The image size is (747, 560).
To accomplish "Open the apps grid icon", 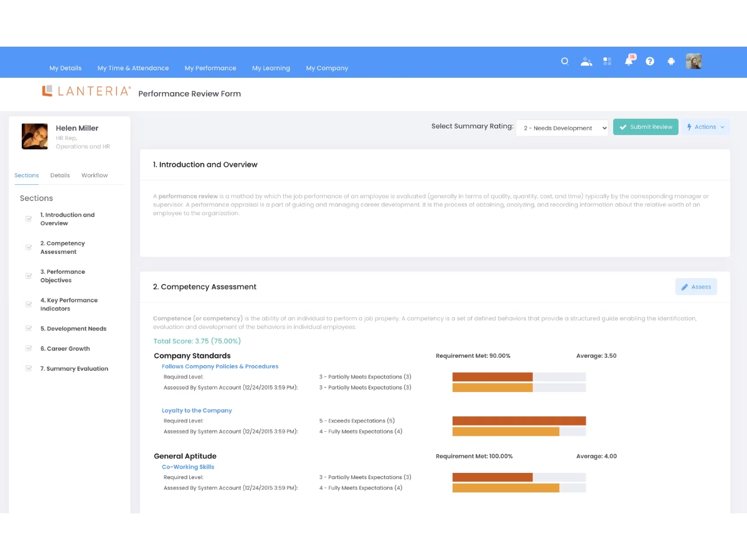I will point(608,62).
